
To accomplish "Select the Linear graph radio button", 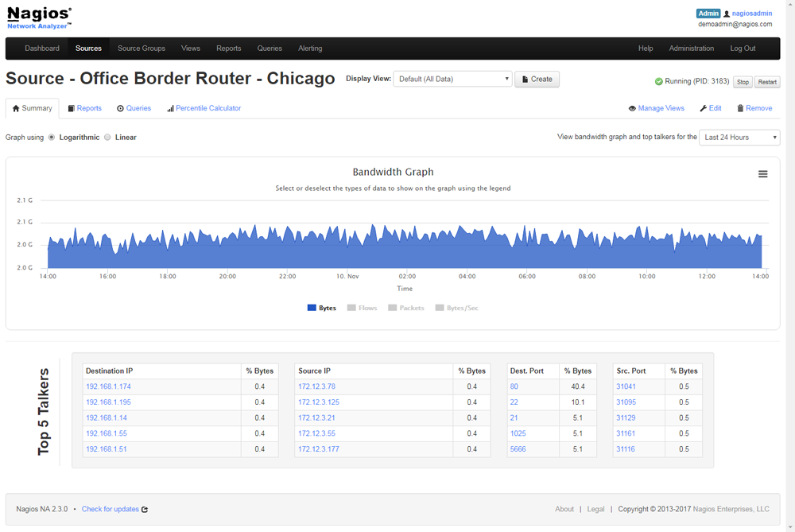I will (108, 138).
